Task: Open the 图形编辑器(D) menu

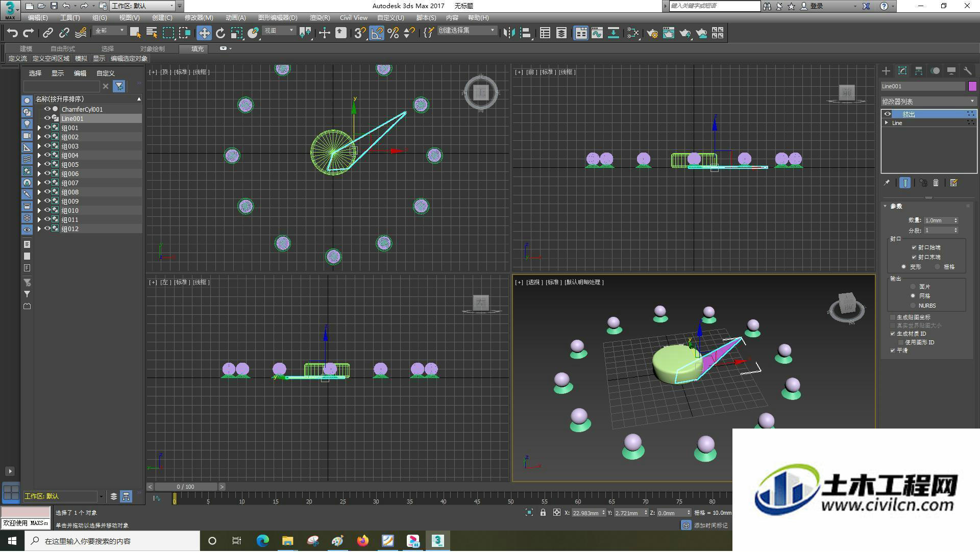Action: point(278,17)
